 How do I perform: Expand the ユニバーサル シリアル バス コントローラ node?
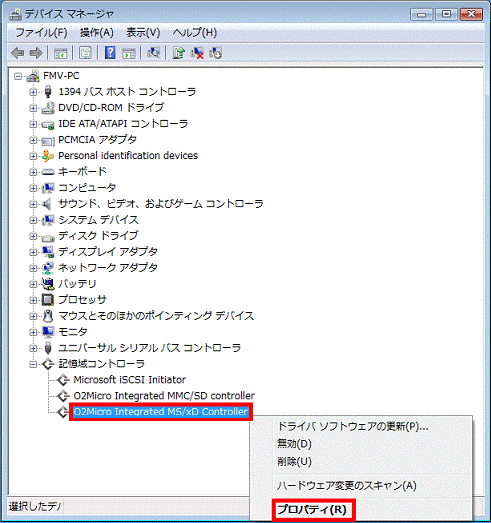33,348
